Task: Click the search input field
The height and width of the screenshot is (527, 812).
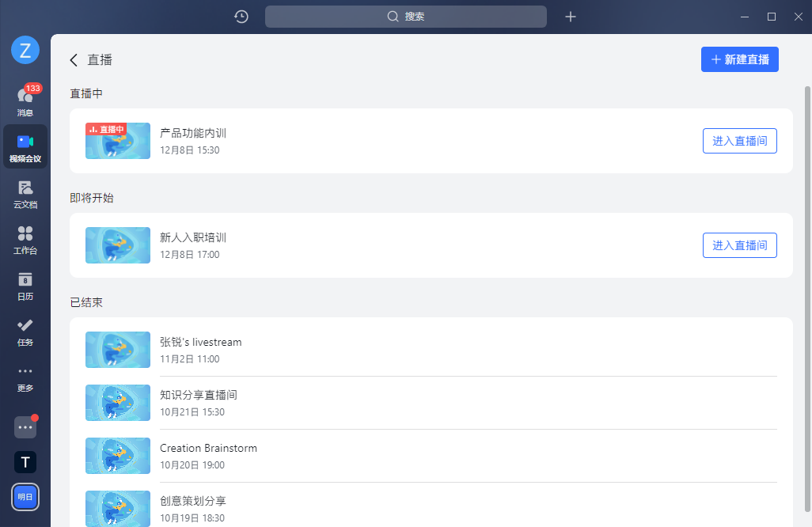Action: pos(405,17)
